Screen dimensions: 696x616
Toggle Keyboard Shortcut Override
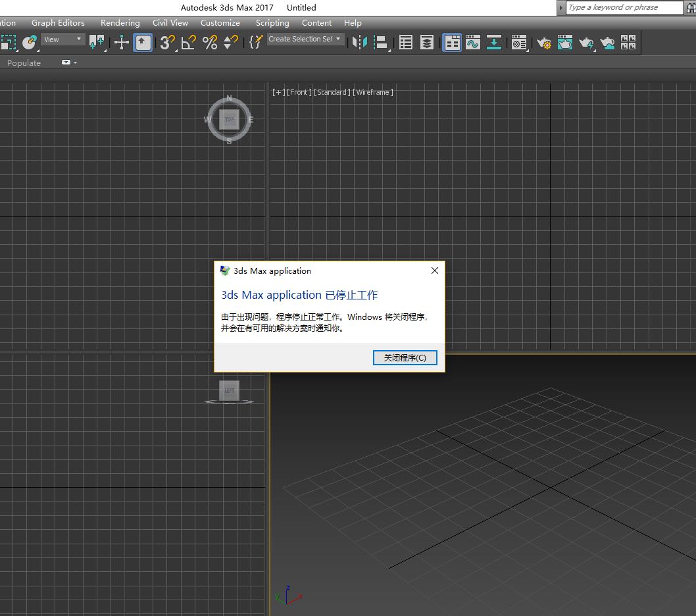[143, 43]
